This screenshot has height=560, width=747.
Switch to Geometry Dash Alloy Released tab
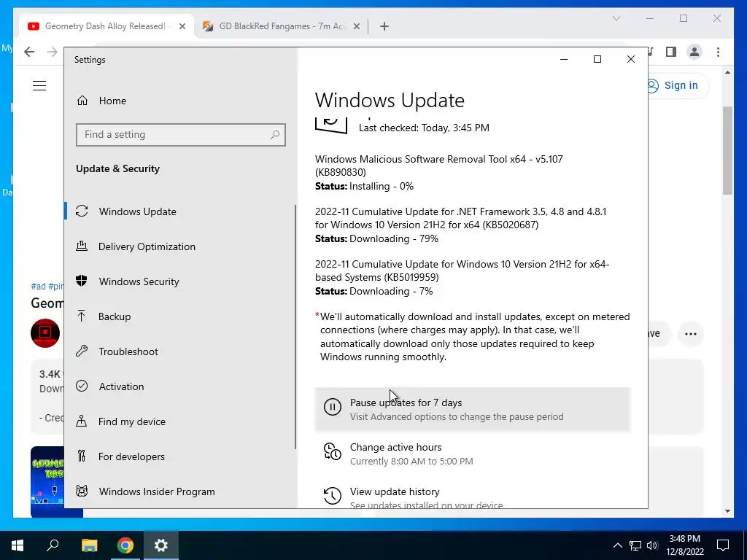tap(105, 26)
